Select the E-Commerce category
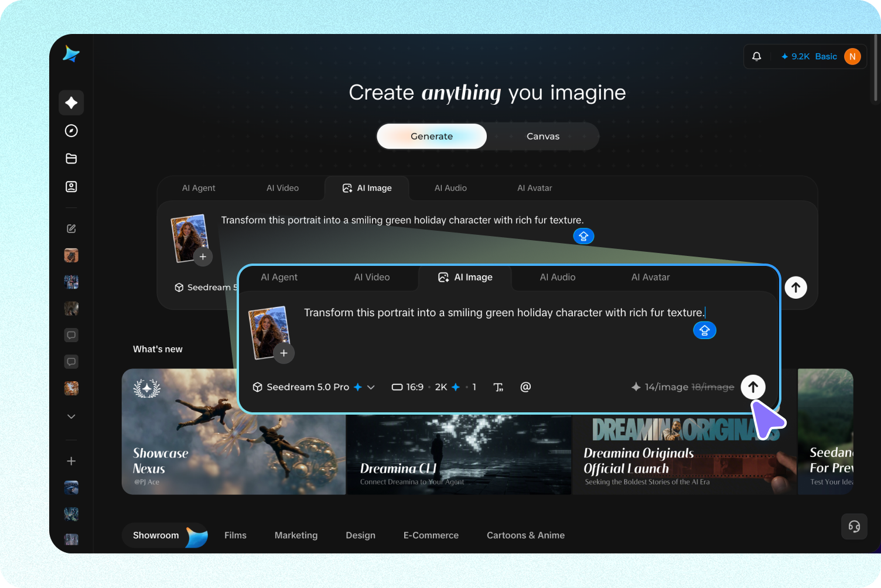 click(x=431, y=535)
